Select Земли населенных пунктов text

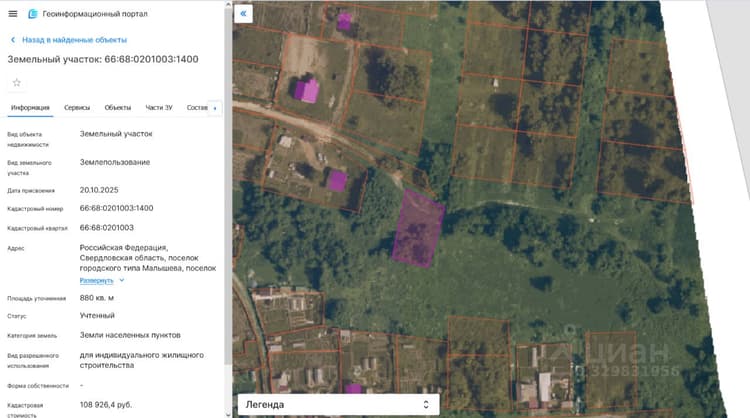pos(130,335)
